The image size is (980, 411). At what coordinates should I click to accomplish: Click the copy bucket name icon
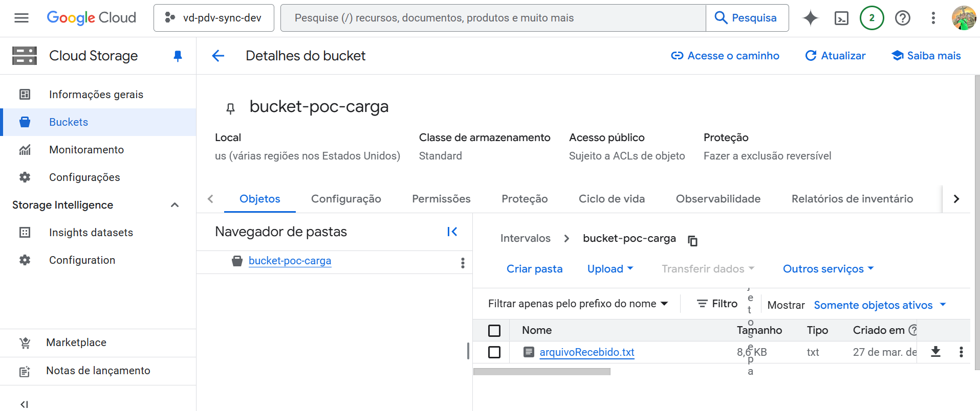(x=693, y=240)
